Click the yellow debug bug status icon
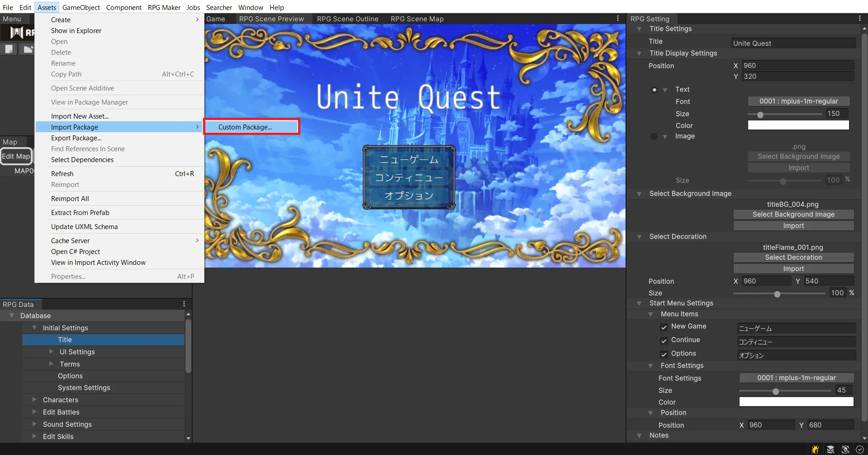This screenshot has width=868, height=455. pos(815,449)
